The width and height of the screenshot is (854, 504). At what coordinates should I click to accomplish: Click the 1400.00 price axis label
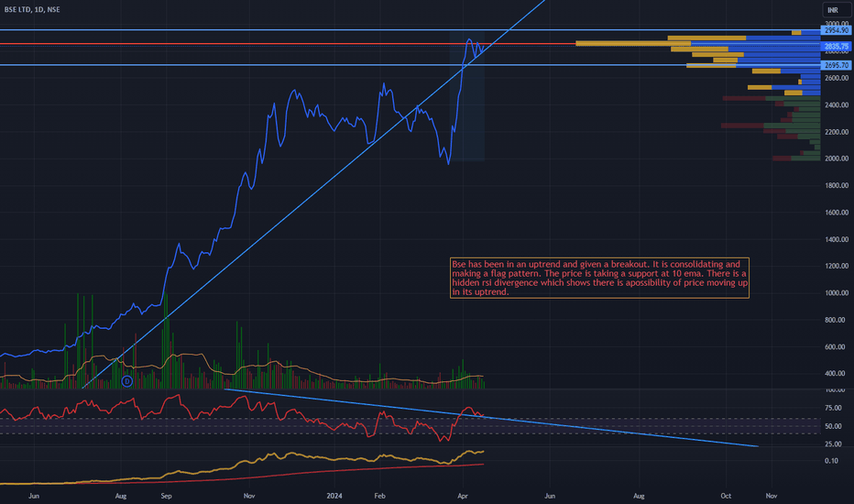[837, 239]
